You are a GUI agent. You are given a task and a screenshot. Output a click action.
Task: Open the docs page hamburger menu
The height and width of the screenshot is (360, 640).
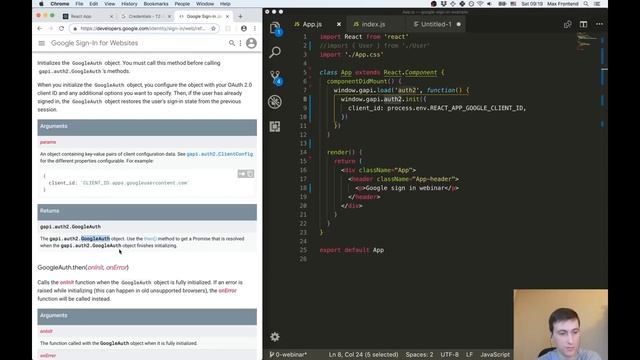tap(42, 43)
